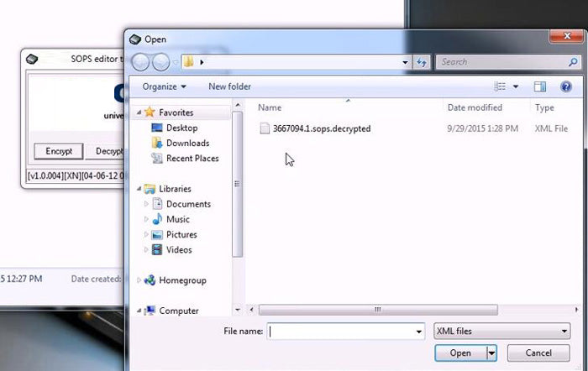Click the SOPS editor version status text
588x371 pixels.
coord(76,175)
